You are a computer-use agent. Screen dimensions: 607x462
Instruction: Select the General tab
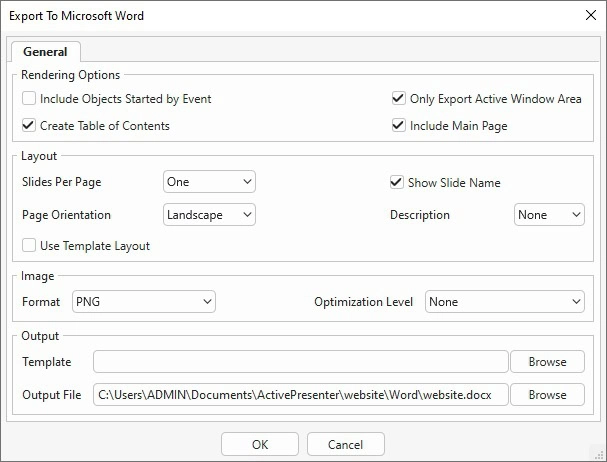click(x=45, y=52)
